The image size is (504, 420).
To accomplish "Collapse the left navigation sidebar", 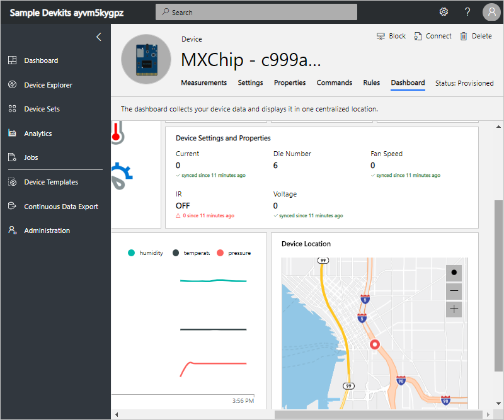I will 98,37.
